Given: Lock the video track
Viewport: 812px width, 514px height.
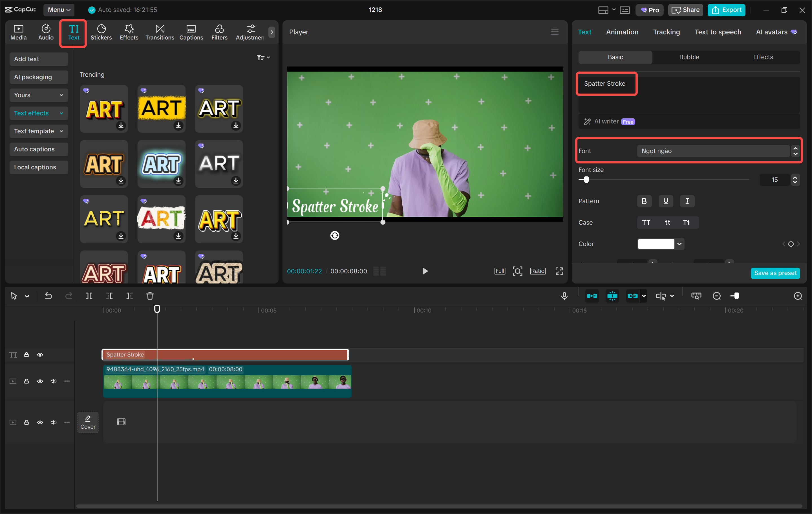Looking at the screenshot, I should 27,381.
